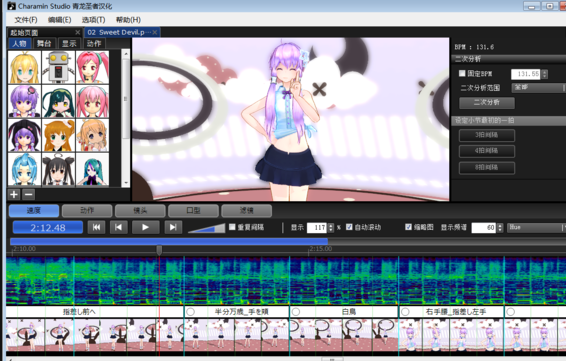Viewport: 566px width, 361px height.
Task: Increase display percentage stepper at 117
Action: tap(331, 225)
